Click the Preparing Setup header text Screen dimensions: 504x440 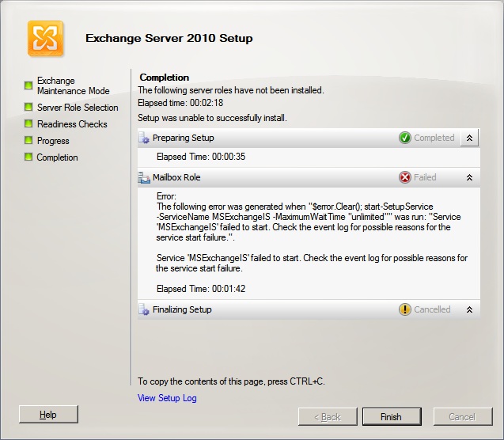[184, 138]
